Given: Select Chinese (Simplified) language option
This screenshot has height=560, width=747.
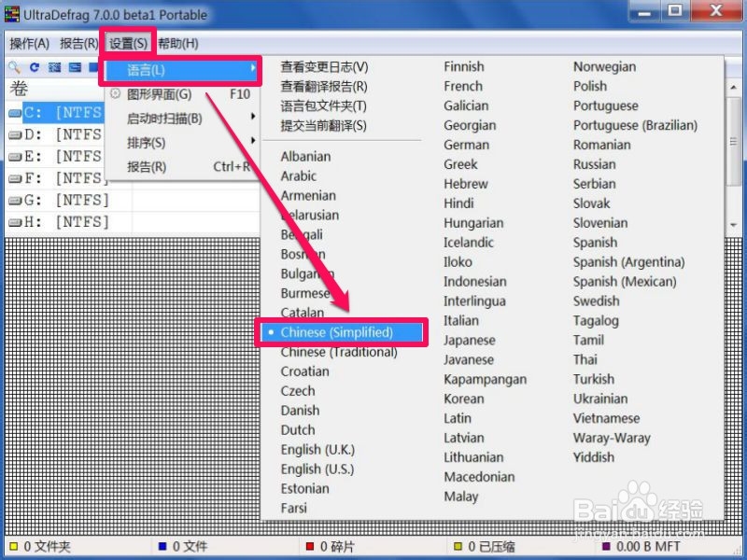Looking at the screenshot, I should coord(340,331).
